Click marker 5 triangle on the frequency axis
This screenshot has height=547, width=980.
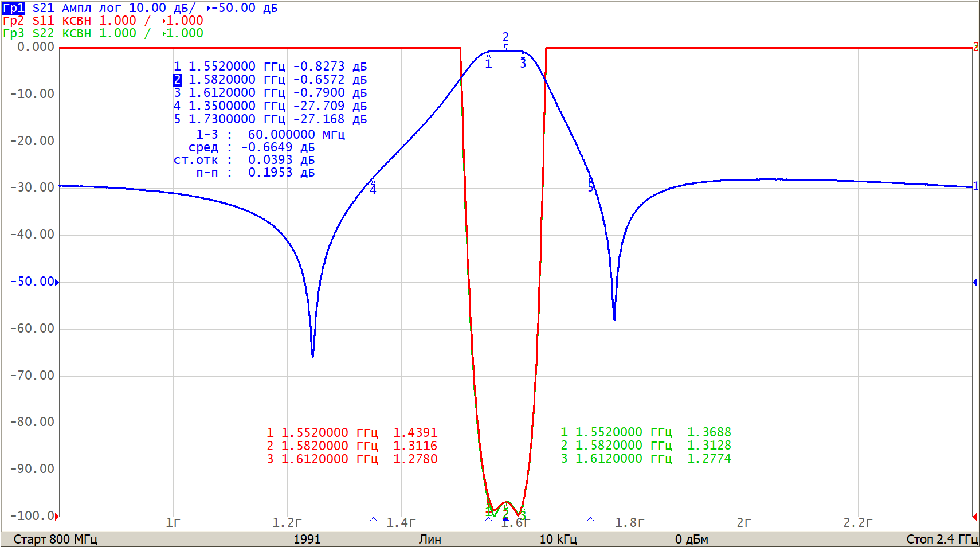coord(590,519)
